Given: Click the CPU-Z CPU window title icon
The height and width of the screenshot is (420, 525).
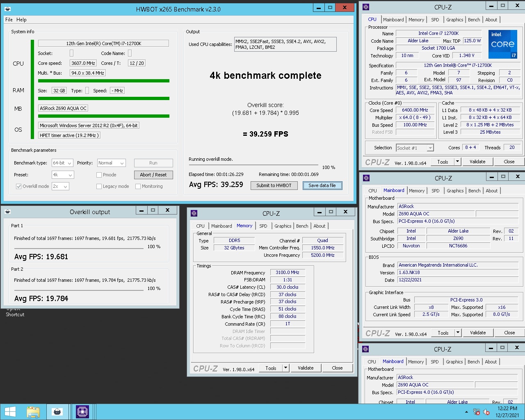Looking at the screenshot, I should point(366,7).
